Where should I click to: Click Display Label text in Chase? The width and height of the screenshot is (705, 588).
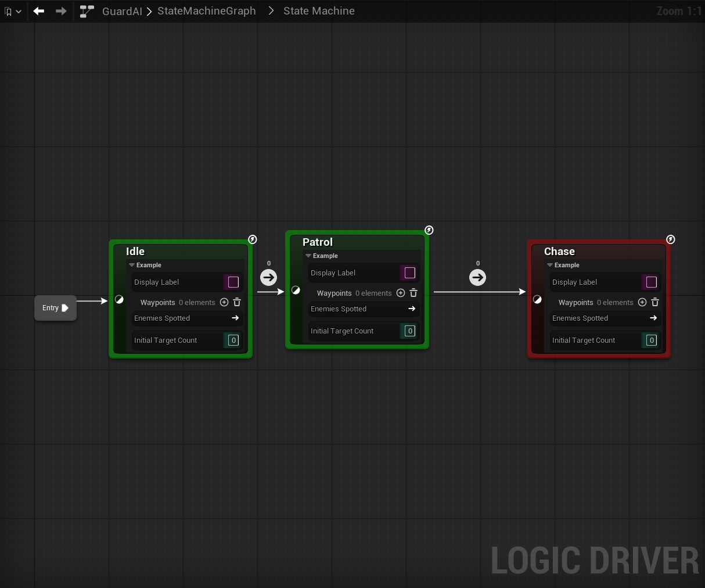point(575,282)
